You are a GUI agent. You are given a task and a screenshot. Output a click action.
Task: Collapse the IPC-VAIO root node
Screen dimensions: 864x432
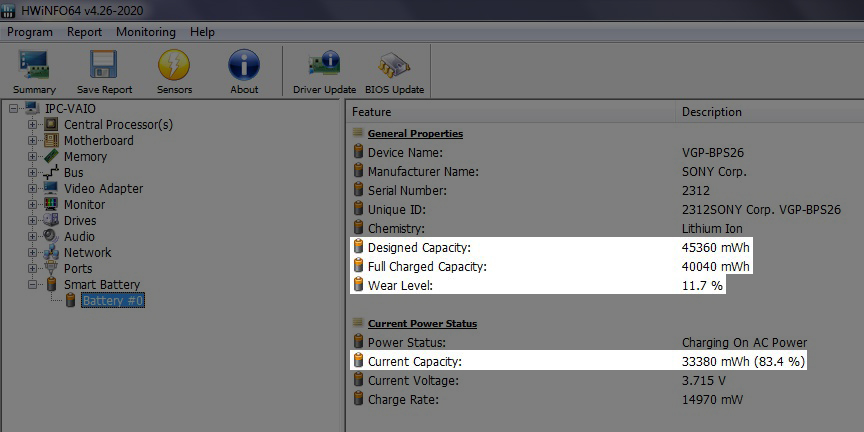point(14,109)
